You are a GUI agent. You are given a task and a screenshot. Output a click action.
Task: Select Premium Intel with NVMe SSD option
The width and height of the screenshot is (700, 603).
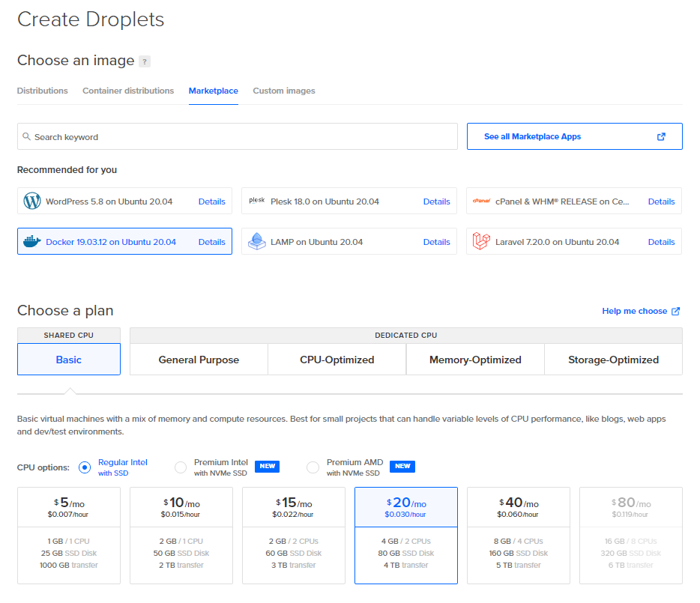click(x=181, y=467)
